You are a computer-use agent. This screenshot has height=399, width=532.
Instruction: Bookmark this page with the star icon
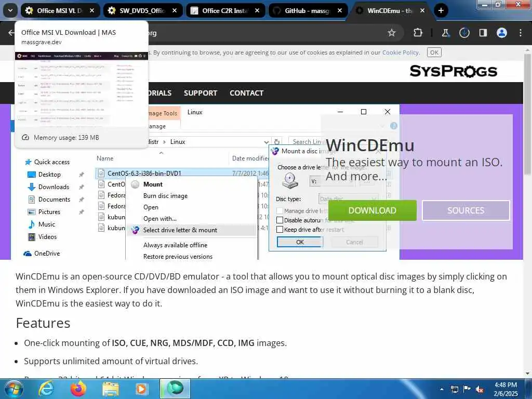tap(392, 33)
